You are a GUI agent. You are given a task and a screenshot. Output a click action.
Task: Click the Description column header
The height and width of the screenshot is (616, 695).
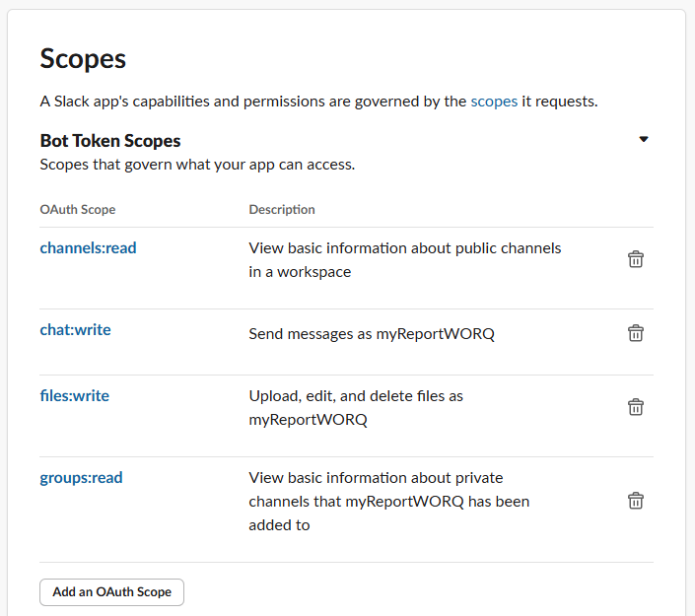coord(282,210)
